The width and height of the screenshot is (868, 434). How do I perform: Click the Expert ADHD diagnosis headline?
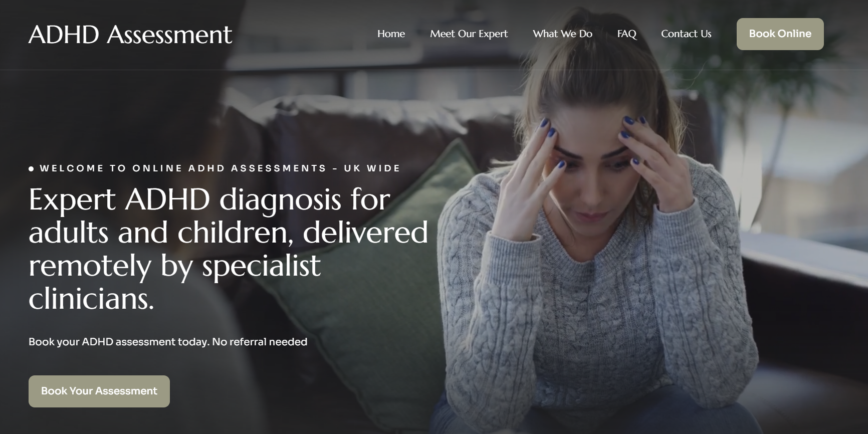(229, 249)
